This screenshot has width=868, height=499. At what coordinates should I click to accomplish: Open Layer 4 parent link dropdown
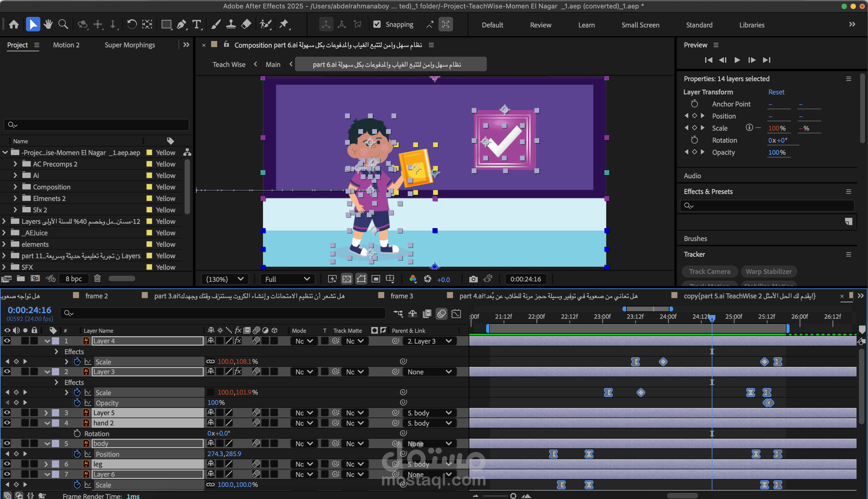[429, 341]
